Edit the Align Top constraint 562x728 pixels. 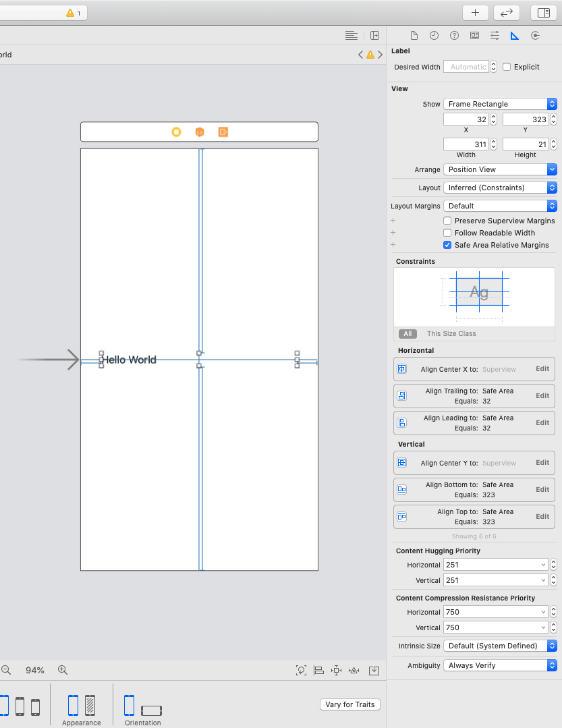[x=542, y=516]
